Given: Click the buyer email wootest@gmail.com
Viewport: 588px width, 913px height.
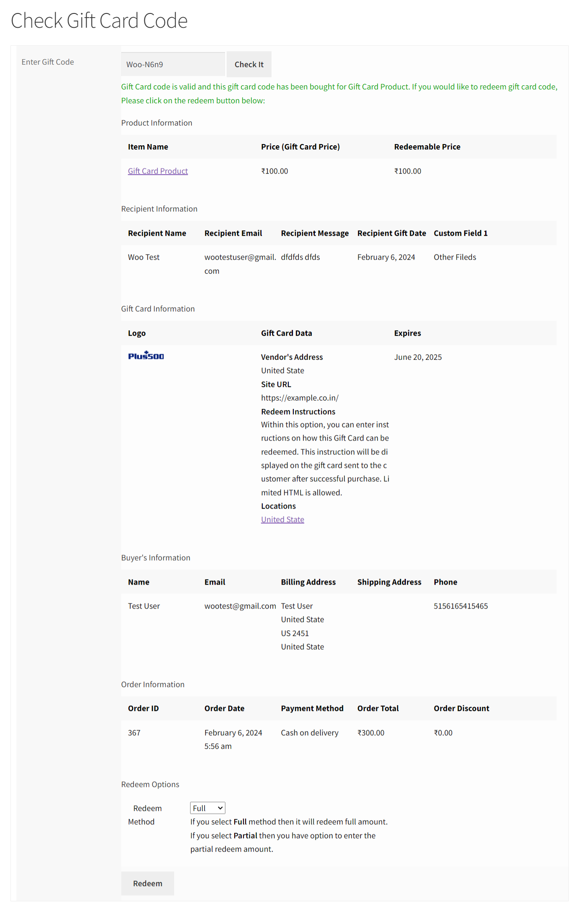Looking at the screenshot, I should (x=240, y=606).
